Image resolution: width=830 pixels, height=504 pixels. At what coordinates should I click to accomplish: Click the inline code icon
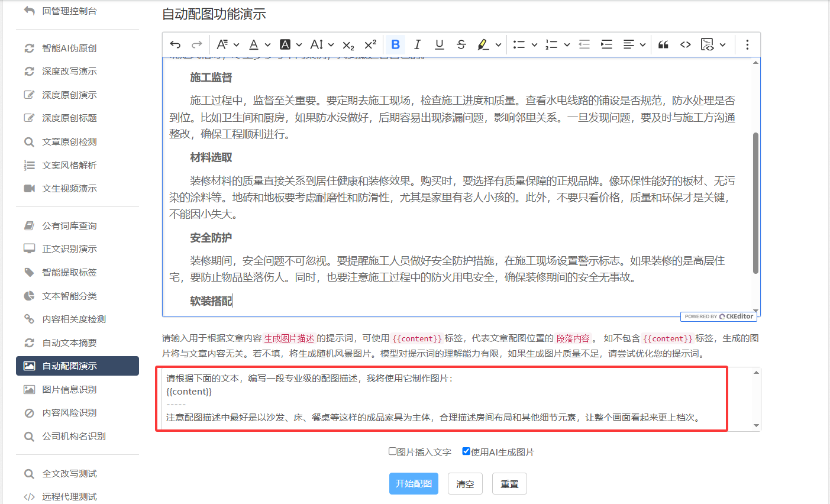pos(685,44)
